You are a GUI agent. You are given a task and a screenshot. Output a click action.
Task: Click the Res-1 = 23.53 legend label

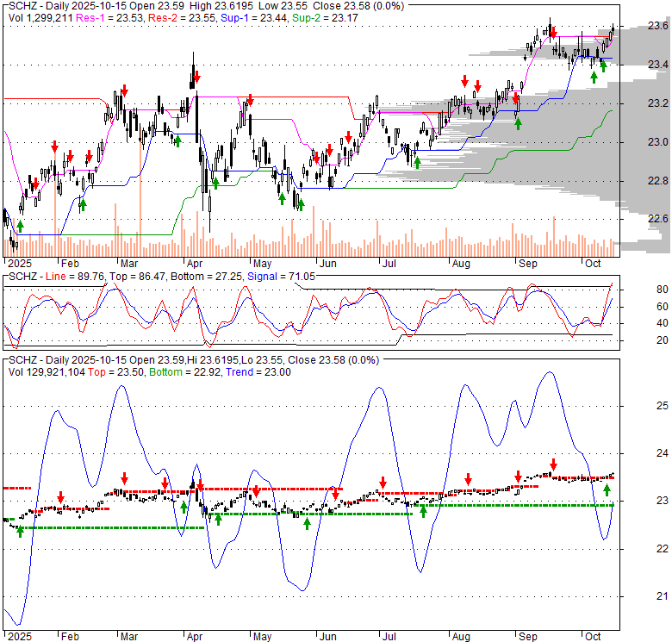[x=110, y=18]
